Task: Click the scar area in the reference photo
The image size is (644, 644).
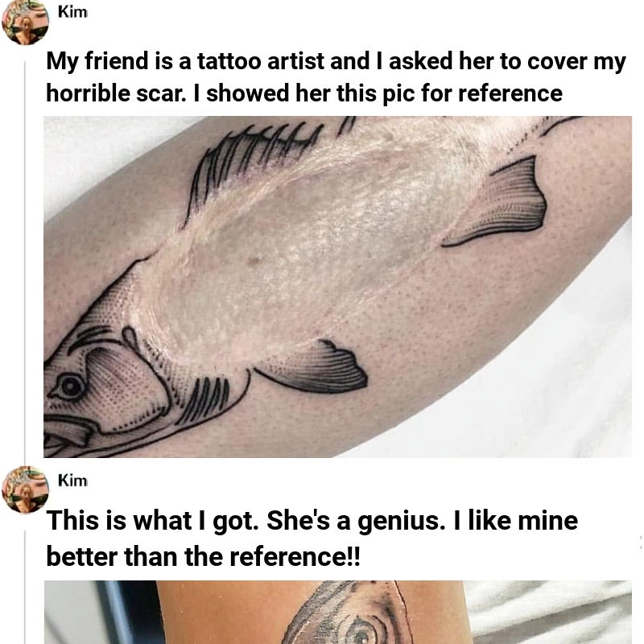Action: [312, 246]
